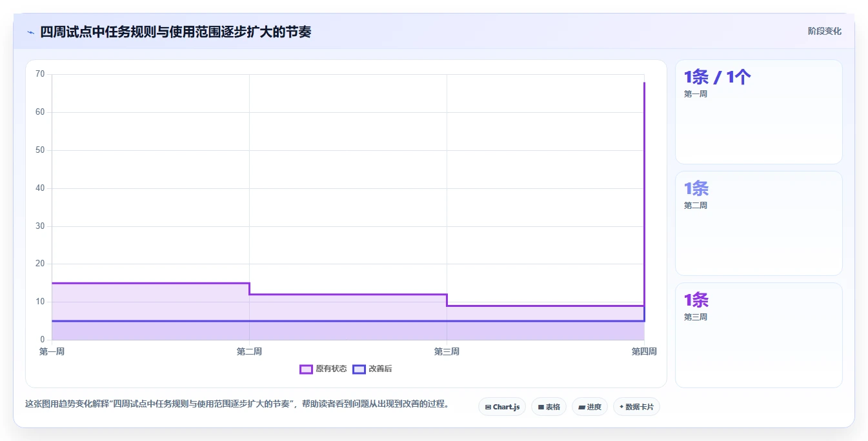The height and width of the screenshot is (441, 868).
Task: Click the 第四周 x-axis label
Action: point(644,351)
